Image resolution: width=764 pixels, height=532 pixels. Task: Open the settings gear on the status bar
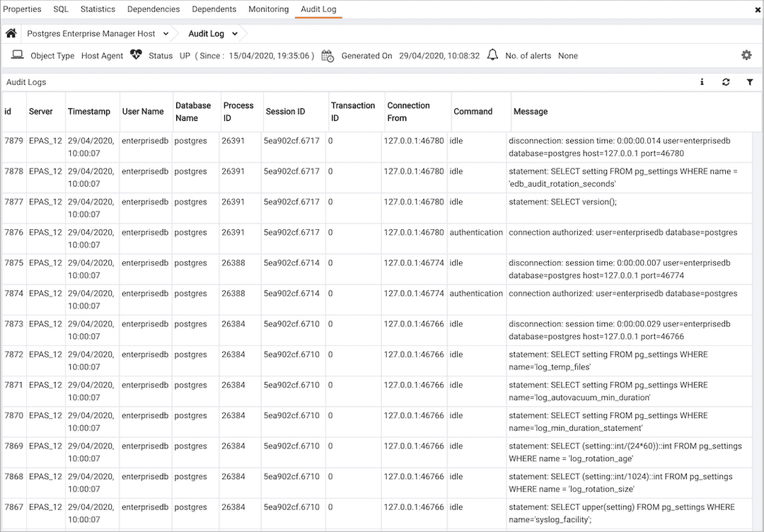click(746, 55)
